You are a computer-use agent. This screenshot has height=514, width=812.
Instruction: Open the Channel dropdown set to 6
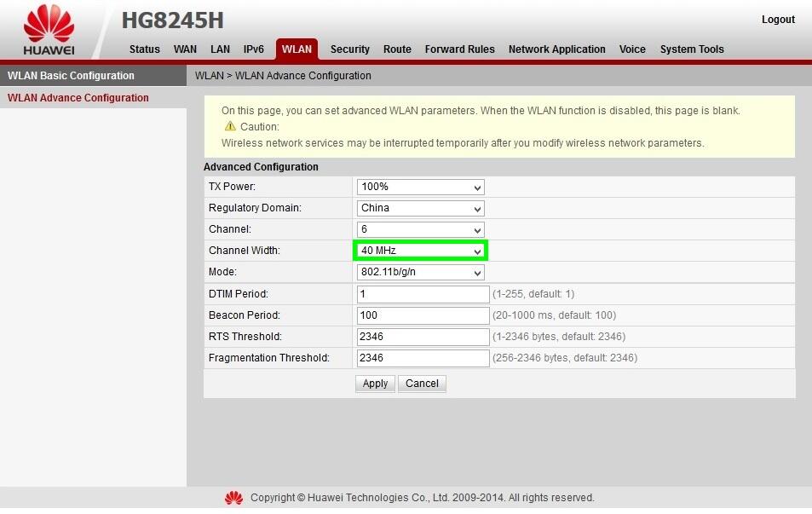(x=420, y=229)
